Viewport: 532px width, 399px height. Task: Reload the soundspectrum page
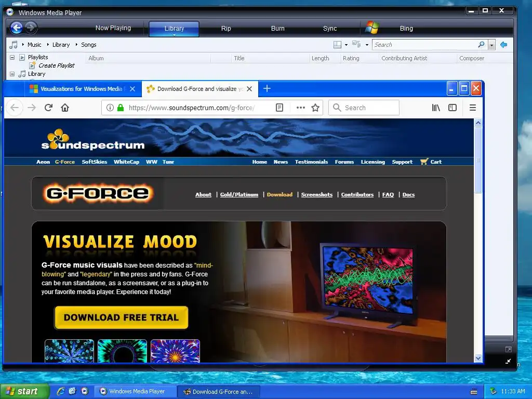coord(48,108)
